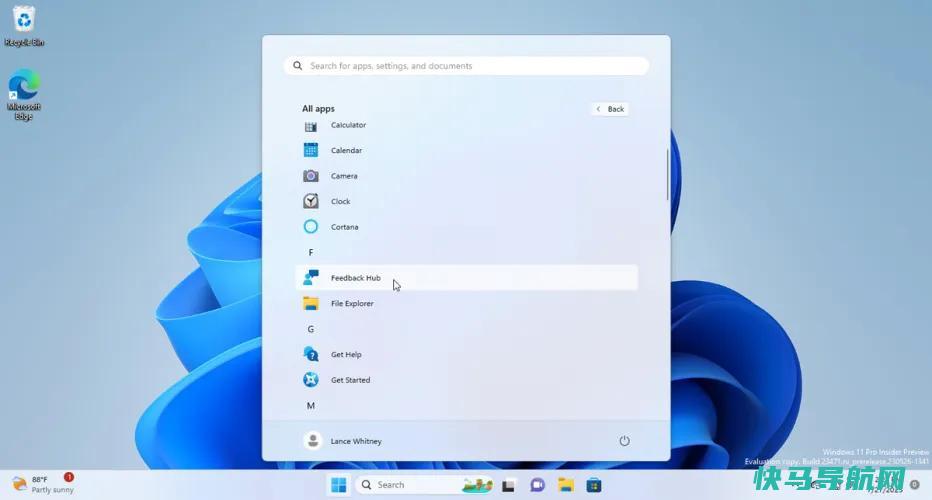The image size is (932, 500).
Task: Launch the Get Started app icon
Action: pyautogui.click(x=311, y=379)
